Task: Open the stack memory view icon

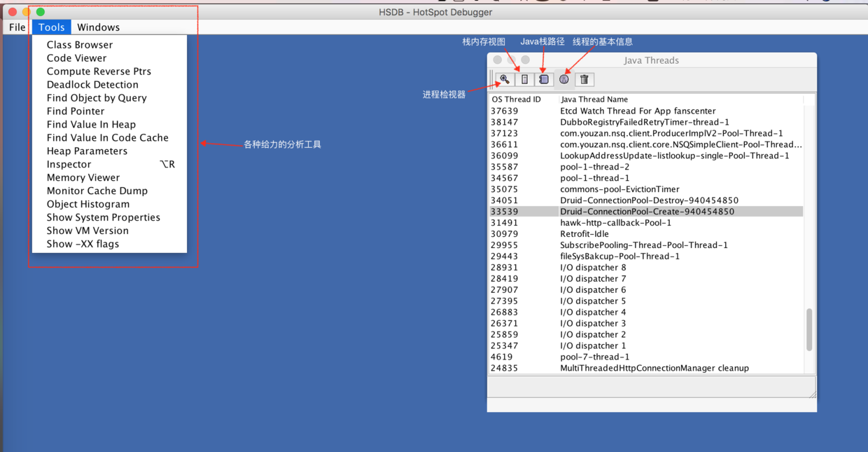Action: pos(524,80)
